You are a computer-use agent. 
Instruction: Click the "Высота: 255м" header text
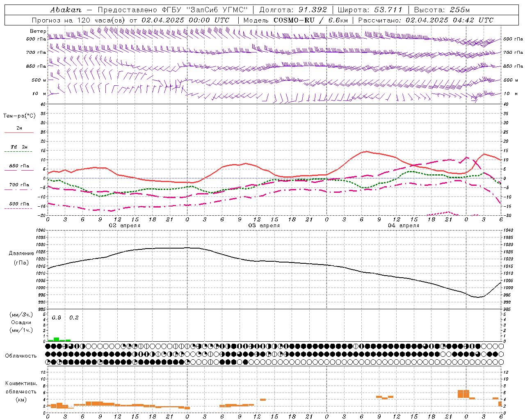(442, 9)
